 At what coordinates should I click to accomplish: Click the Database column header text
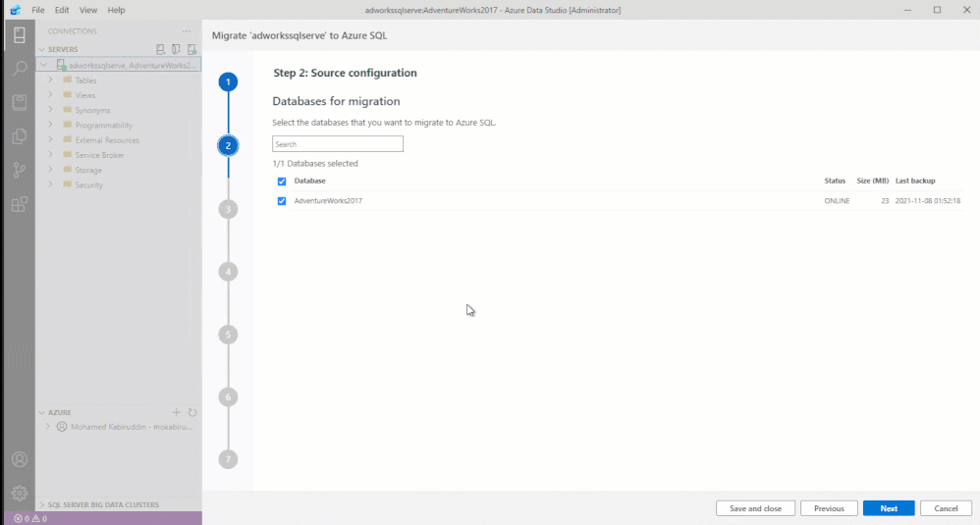pyautogui.click(x=310, y=181)
